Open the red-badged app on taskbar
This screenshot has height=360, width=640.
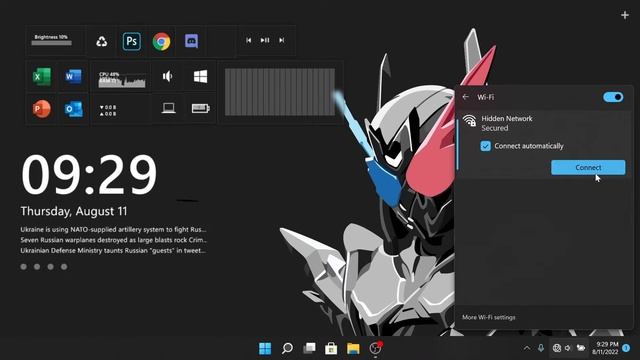coord(375,348)
